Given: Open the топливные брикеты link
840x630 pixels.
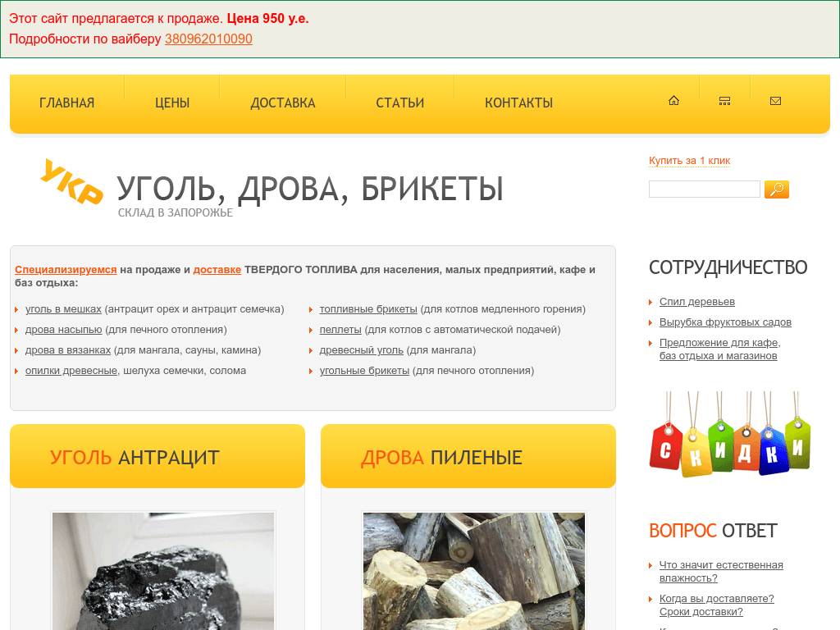Looking at the screenshot, I should (x=366, y=309).
